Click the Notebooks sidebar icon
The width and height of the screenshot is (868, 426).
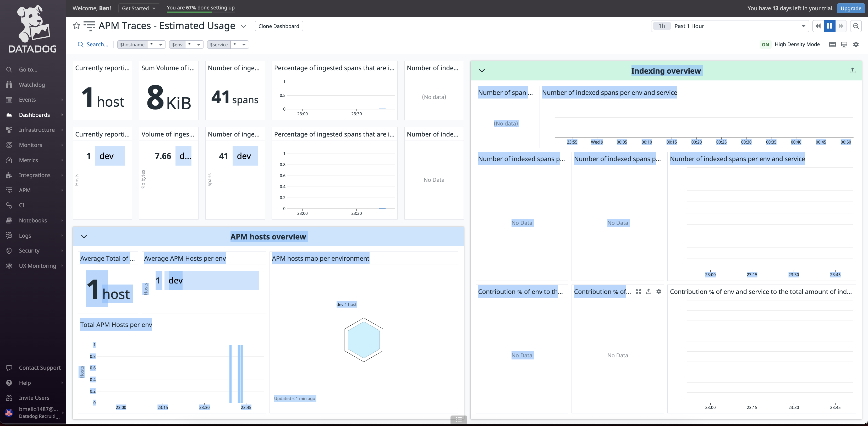[9, 220]
